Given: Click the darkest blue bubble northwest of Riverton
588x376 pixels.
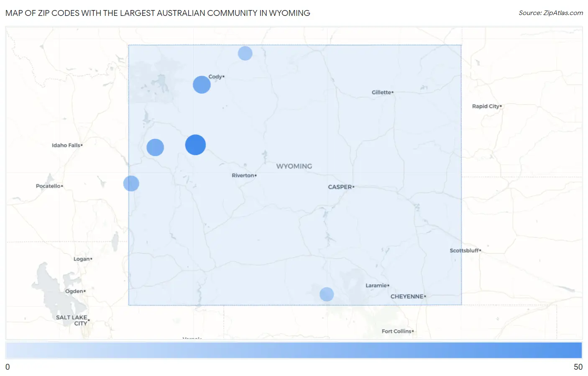Looking at the screenshot, I should [195, 145].
